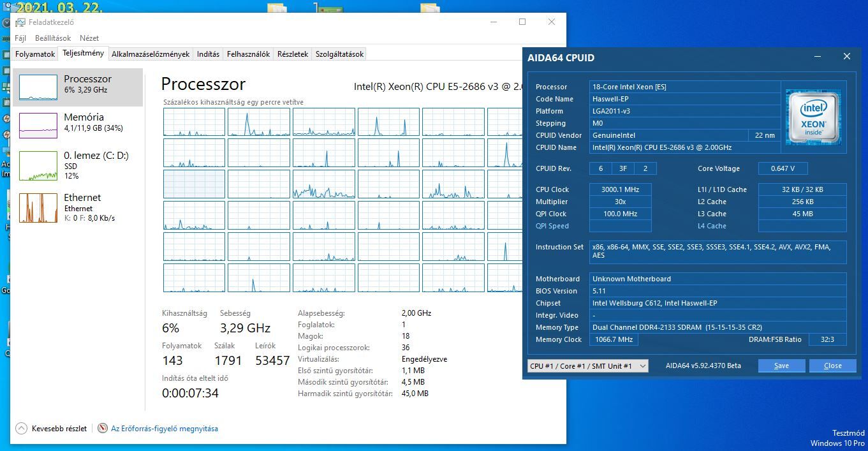Open the CPU #1 / Core #1 dropdown
This screenshot has height=451, width=868.
point(587,366)
